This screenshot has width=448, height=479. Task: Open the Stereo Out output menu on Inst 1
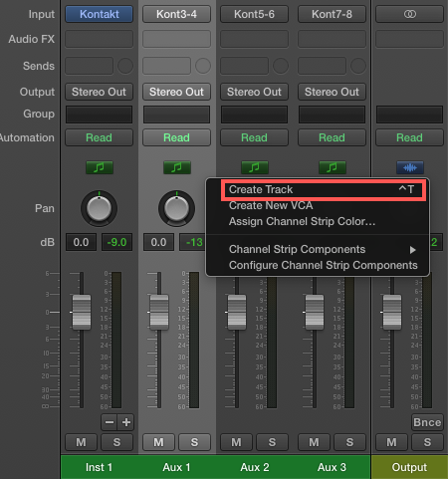100,92
